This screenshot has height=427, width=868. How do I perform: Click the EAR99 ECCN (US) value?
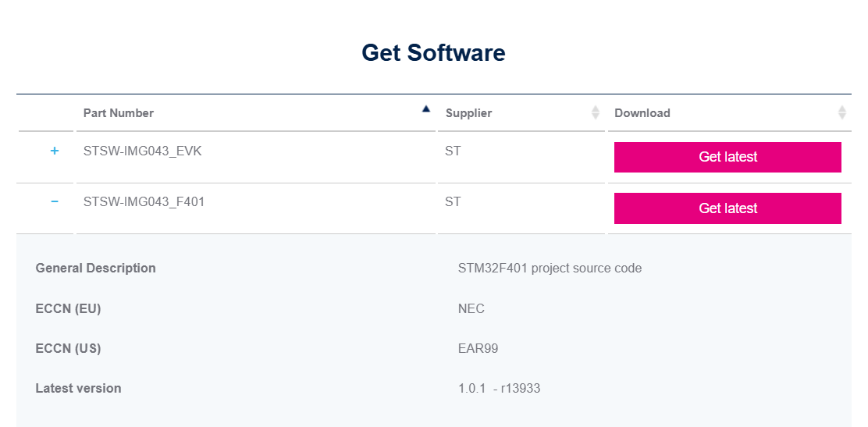(x=478, y=348)
